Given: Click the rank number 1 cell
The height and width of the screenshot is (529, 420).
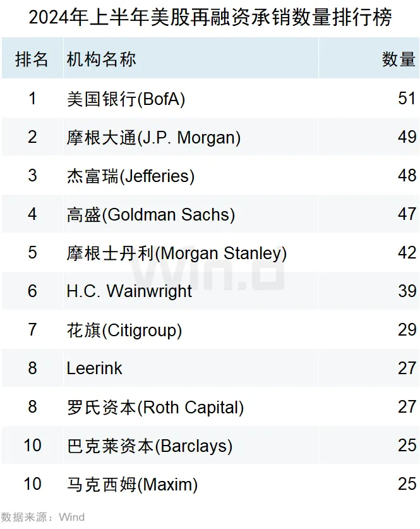Looking at the screenshot, I should click(32, 99).
